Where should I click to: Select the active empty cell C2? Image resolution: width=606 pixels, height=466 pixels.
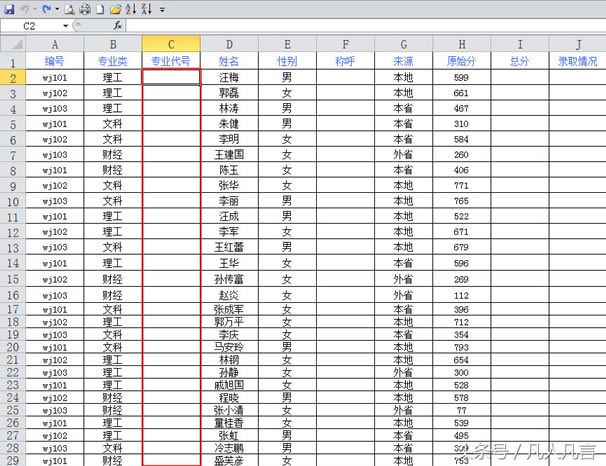(171, 78)
